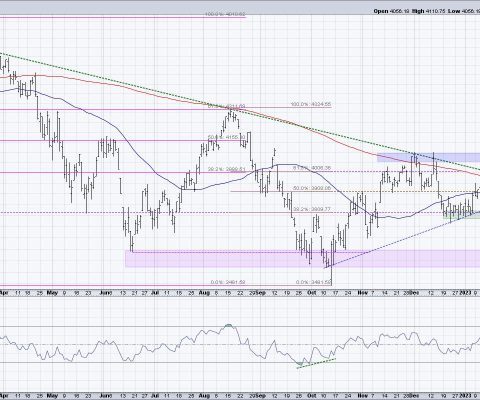Select the small green shaded zone at late-December lows
This screenshot has height=400, width=480.
(462, 215)
